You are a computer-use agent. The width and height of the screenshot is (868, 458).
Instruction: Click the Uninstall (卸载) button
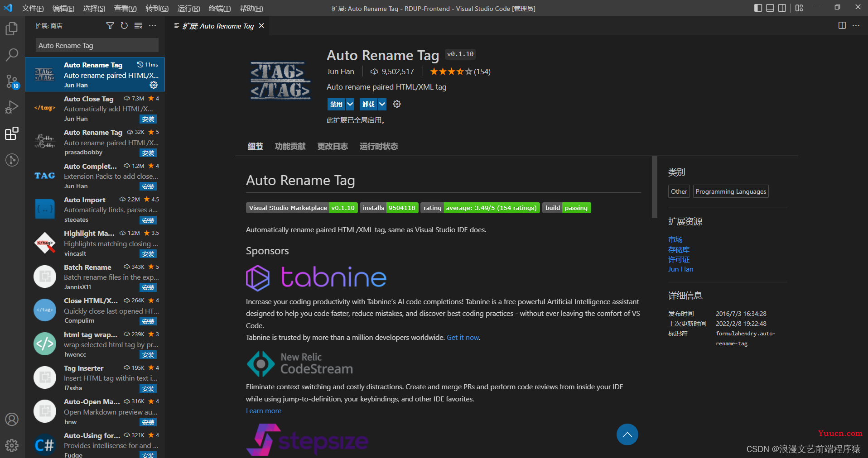click(x=368, y=104)
